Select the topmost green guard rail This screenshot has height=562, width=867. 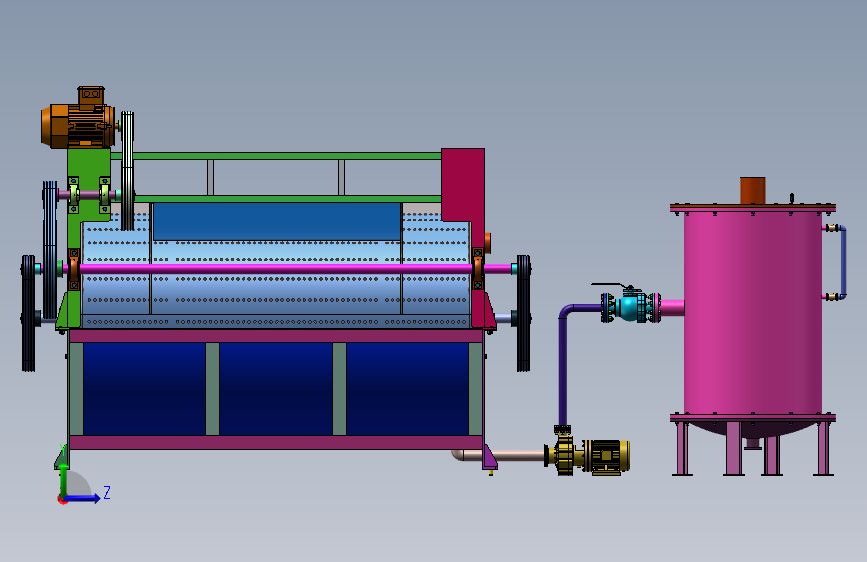pos(276,156)
